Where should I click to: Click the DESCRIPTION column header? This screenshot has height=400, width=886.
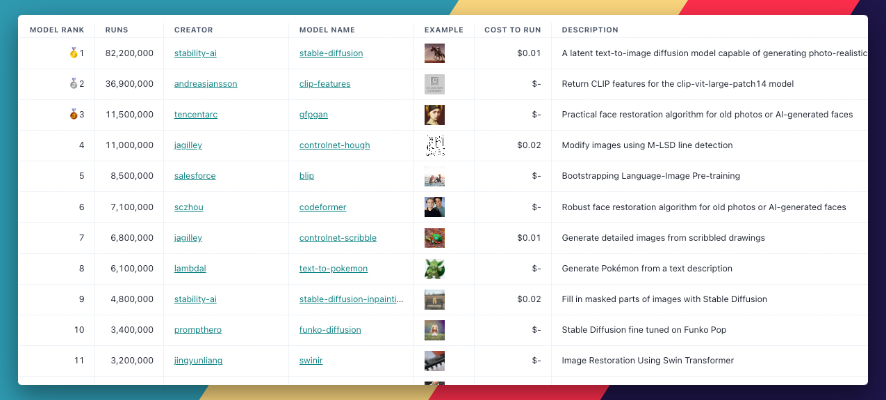[590, 30]
